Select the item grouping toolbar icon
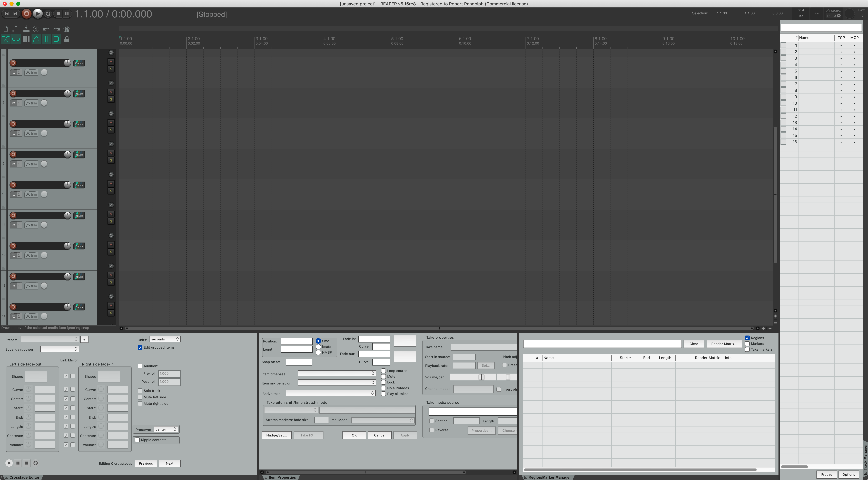 tap(16, 39)
